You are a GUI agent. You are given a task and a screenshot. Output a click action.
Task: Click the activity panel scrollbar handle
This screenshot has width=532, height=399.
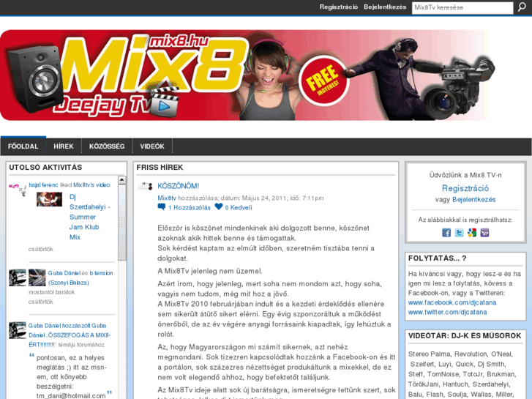122,223
